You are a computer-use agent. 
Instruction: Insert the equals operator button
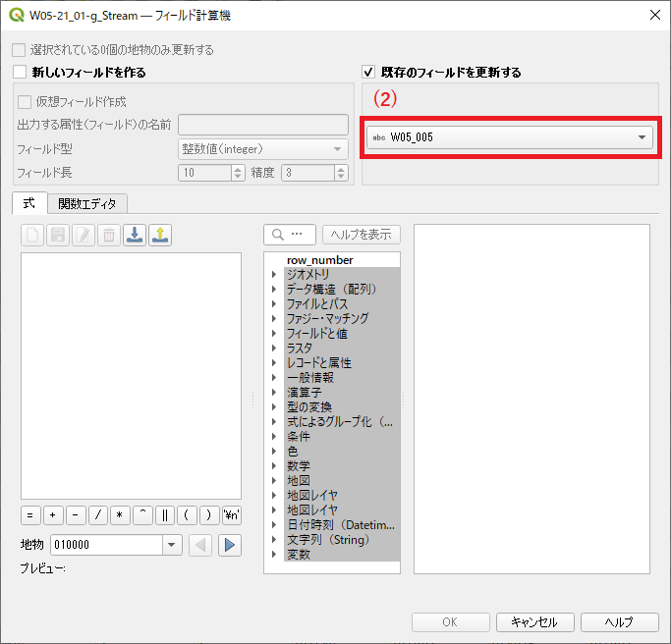click(30, 514)
